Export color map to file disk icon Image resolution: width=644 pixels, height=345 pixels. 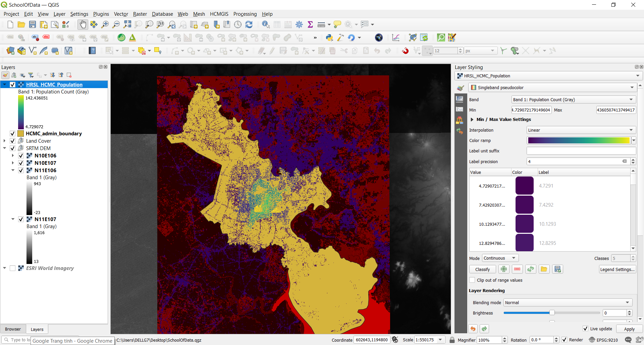[x=557, y=269]
